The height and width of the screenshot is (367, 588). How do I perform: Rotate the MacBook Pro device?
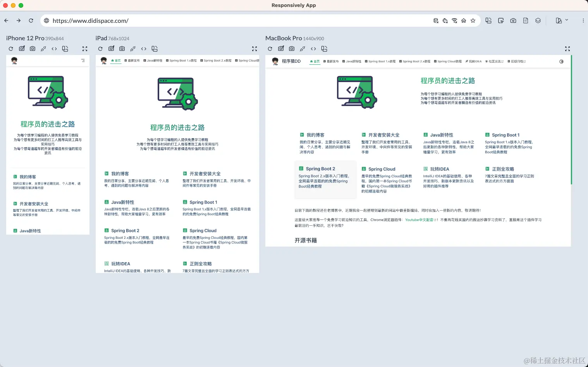(324, 49)
